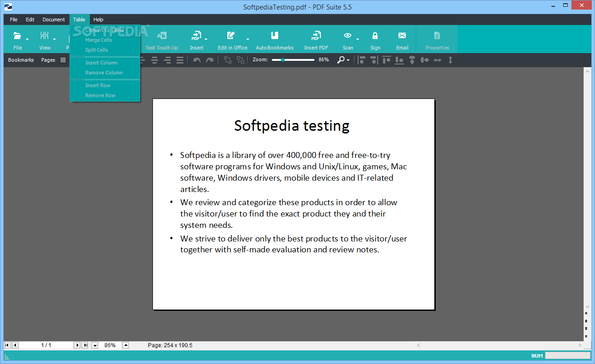Screen dimensions: 595x364
Task: Go to first page button
Action: tap(7, 345)
